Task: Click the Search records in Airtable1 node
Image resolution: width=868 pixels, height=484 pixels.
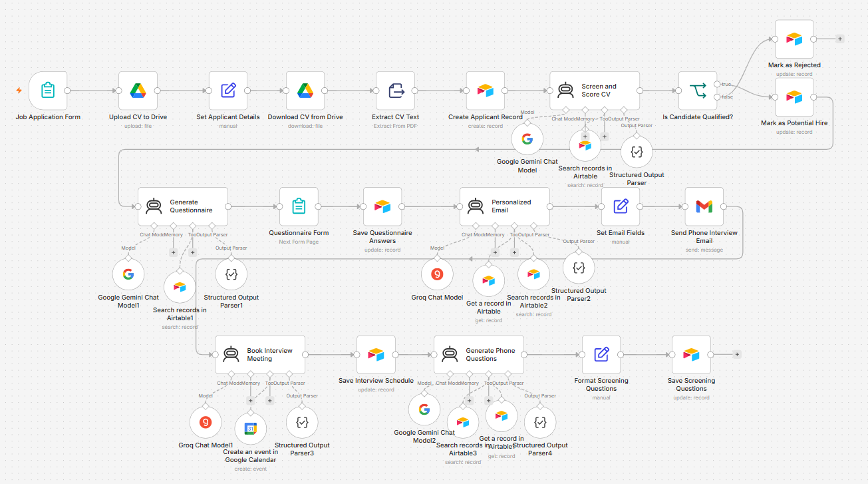Action: 180,287
